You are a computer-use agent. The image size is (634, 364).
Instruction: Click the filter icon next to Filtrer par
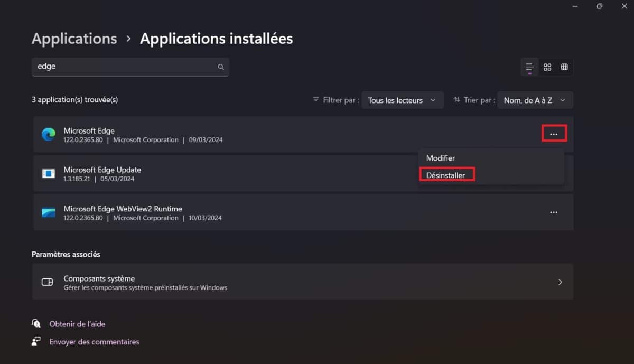coord(316,99)
